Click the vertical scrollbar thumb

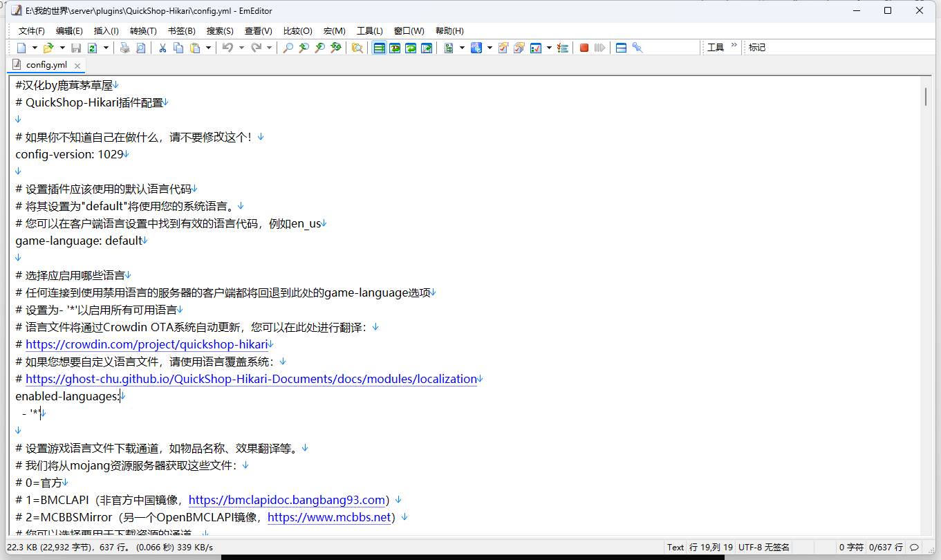coord(925,97)
